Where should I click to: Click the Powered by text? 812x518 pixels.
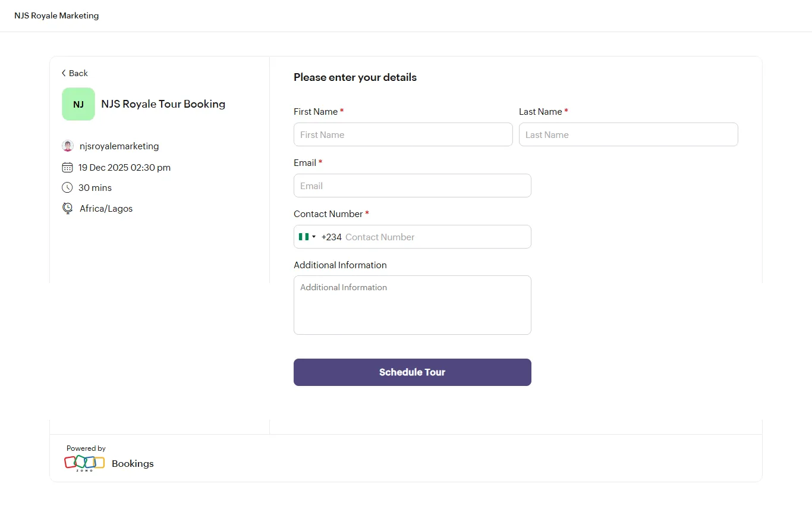click(86, 448)
